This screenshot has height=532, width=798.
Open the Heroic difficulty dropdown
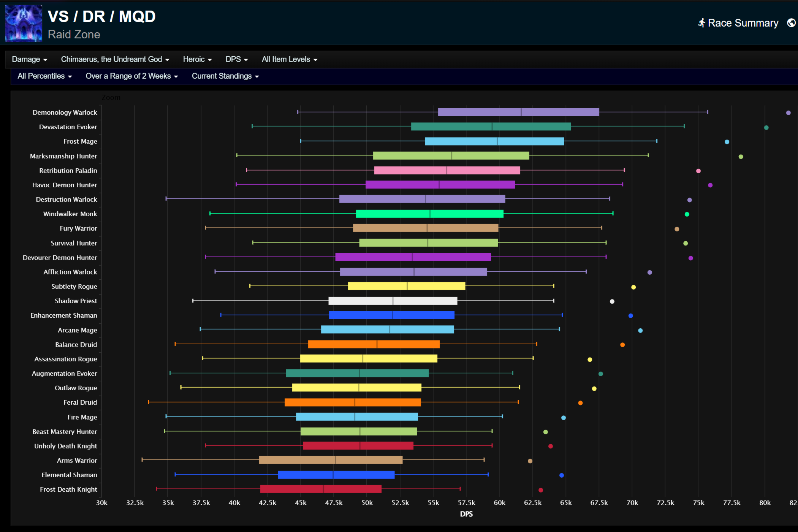point(197,59)
